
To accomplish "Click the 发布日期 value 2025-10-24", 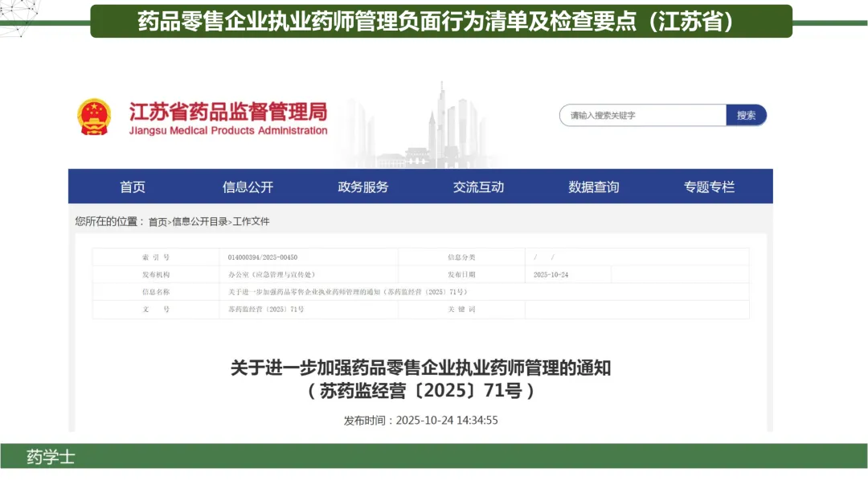I will [x=551, y=275].
